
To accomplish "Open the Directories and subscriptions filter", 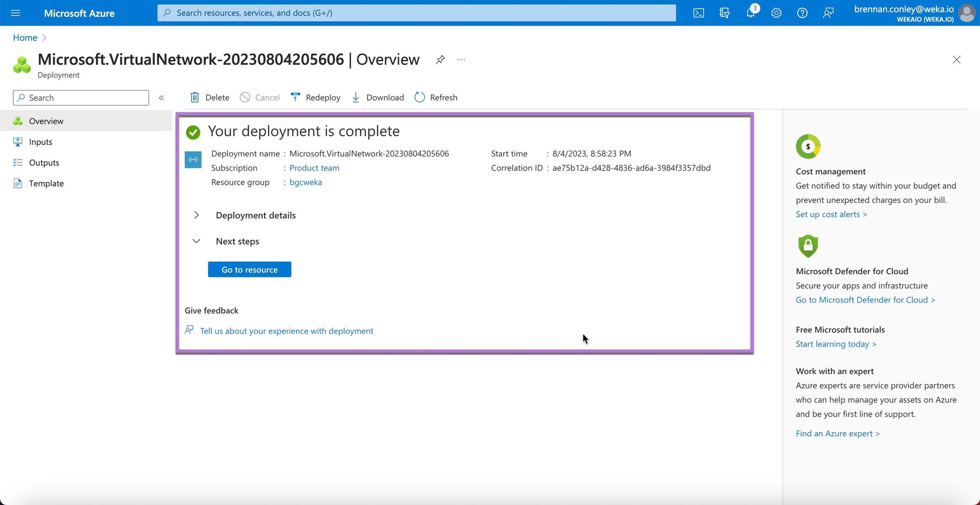I will 724,13.
